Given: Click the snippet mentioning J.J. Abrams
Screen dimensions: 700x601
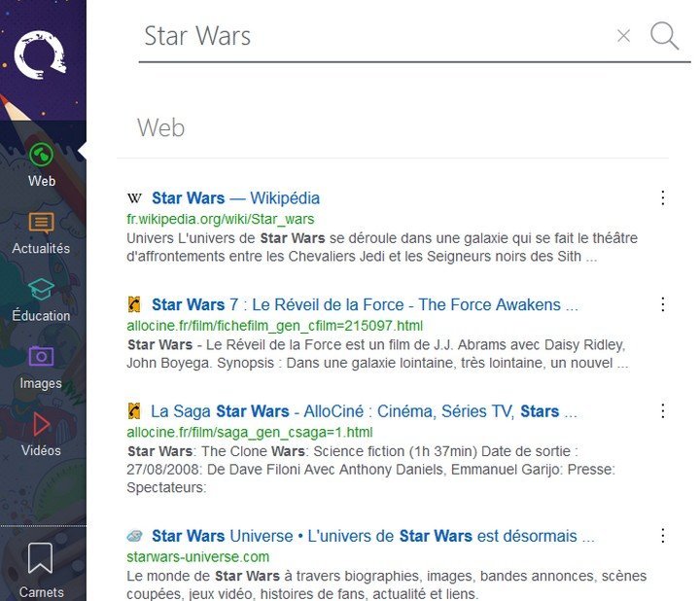Looking at the screenshot, I should pos(377,354).
